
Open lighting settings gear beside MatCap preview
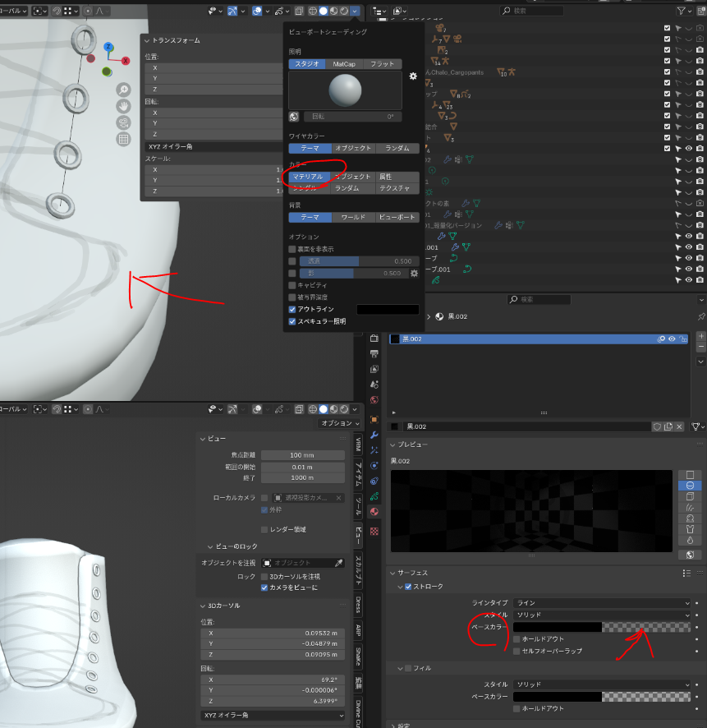pyautogui.click(x=413, y=76)
